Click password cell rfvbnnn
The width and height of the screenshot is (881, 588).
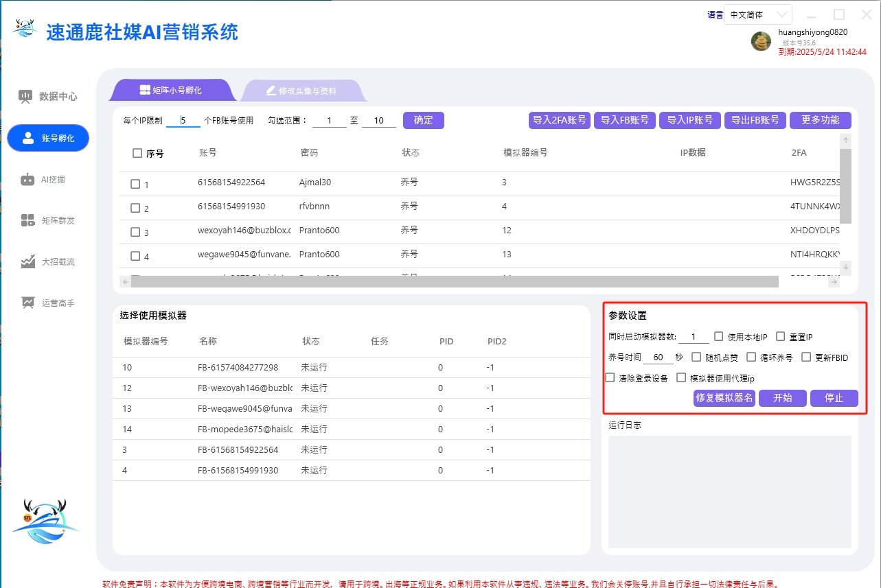(316, 207)
